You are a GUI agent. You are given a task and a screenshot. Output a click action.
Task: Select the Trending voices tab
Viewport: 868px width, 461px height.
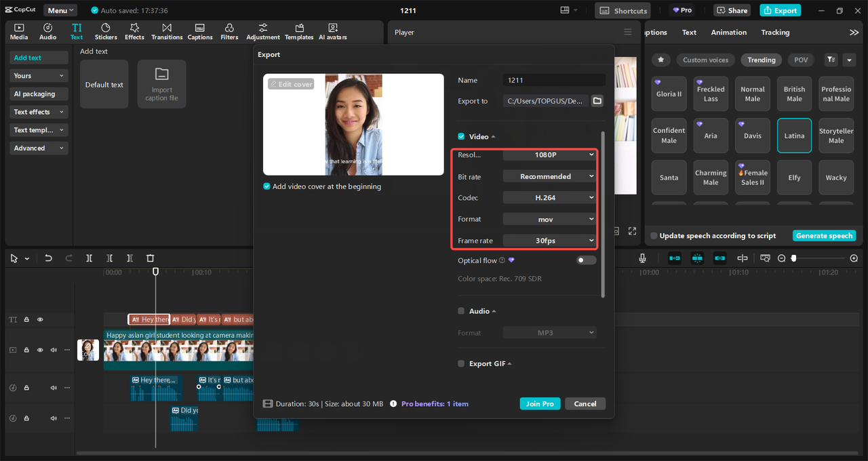[x=761, y=60]
